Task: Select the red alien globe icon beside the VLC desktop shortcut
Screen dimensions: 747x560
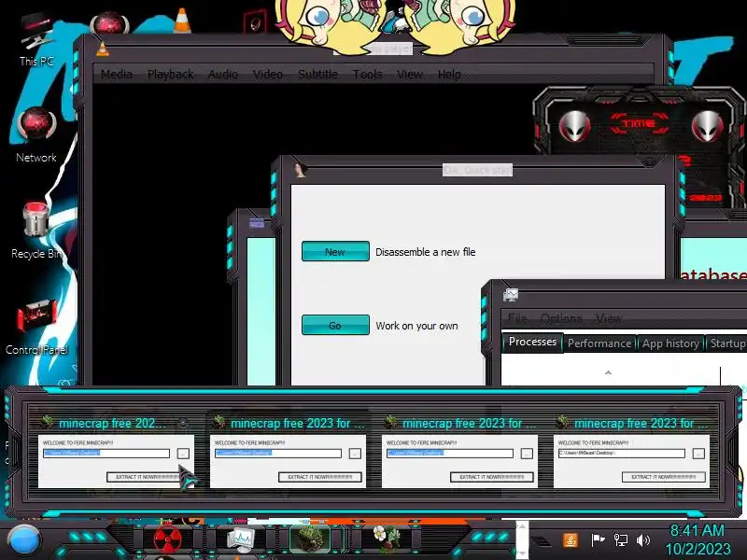Action: 109,22
